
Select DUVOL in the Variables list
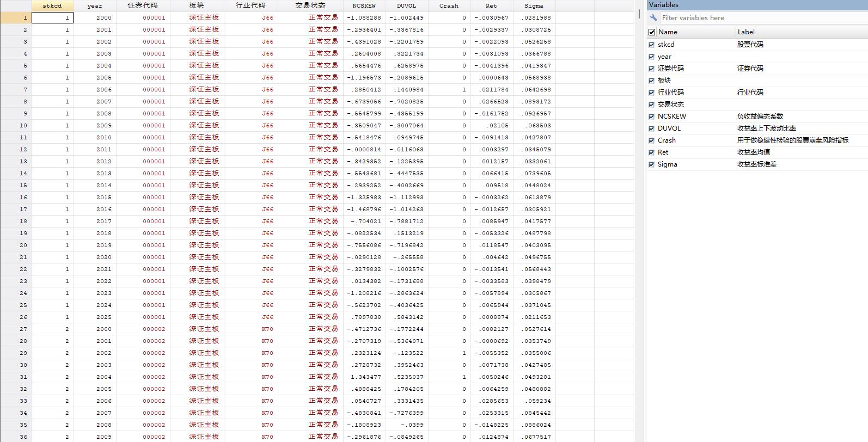tap(669, 128)
